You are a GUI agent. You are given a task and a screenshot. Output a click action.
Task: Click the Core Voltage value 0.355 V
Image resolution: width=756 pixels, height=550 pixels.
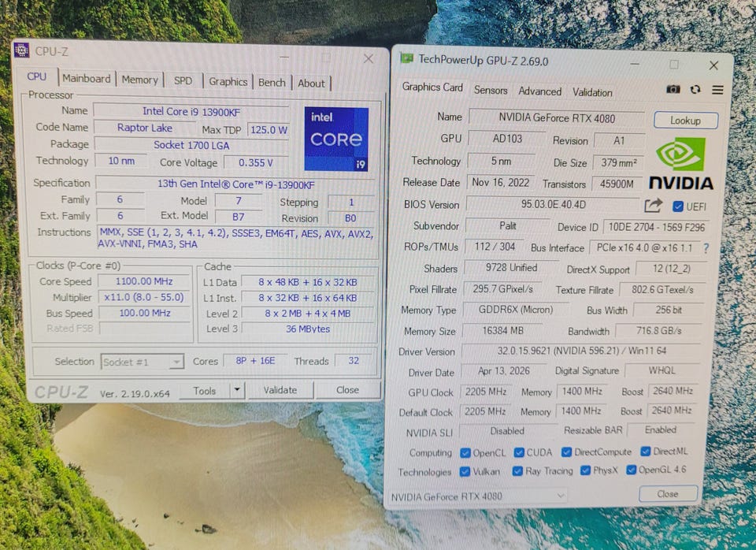click(255, 163)
